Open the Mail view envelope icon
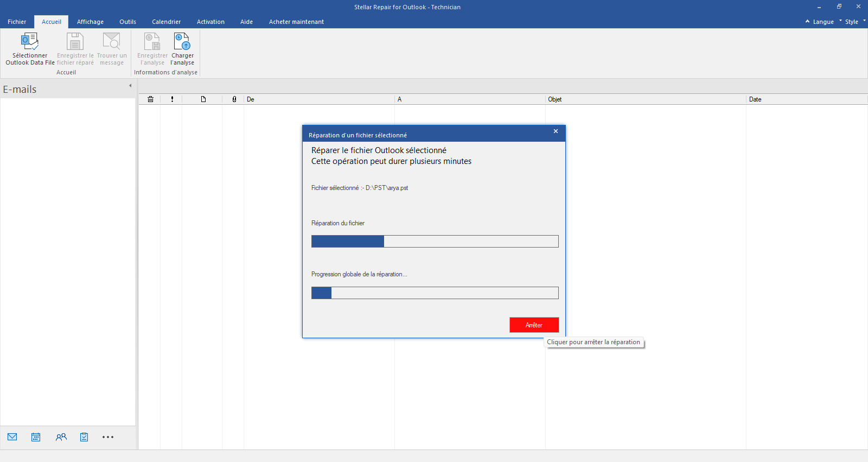This screenshot has width=868, height=462. pyautogui.click(x=12, y=437)
